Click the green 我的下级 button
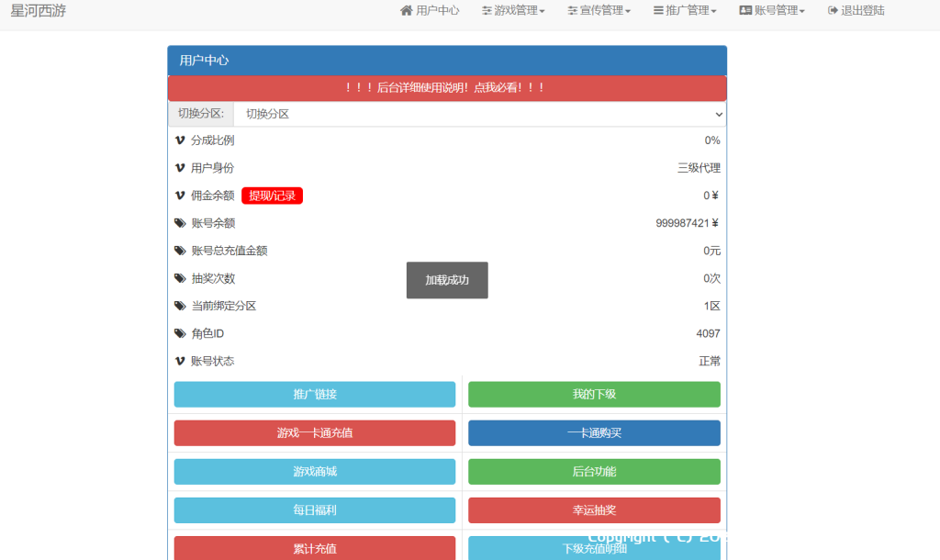The image size is (940, 560). (x=594, y=395)
